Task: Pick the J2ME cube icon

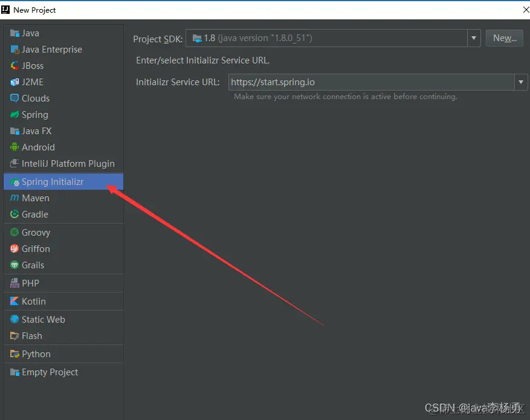Action: pos(15,82)
